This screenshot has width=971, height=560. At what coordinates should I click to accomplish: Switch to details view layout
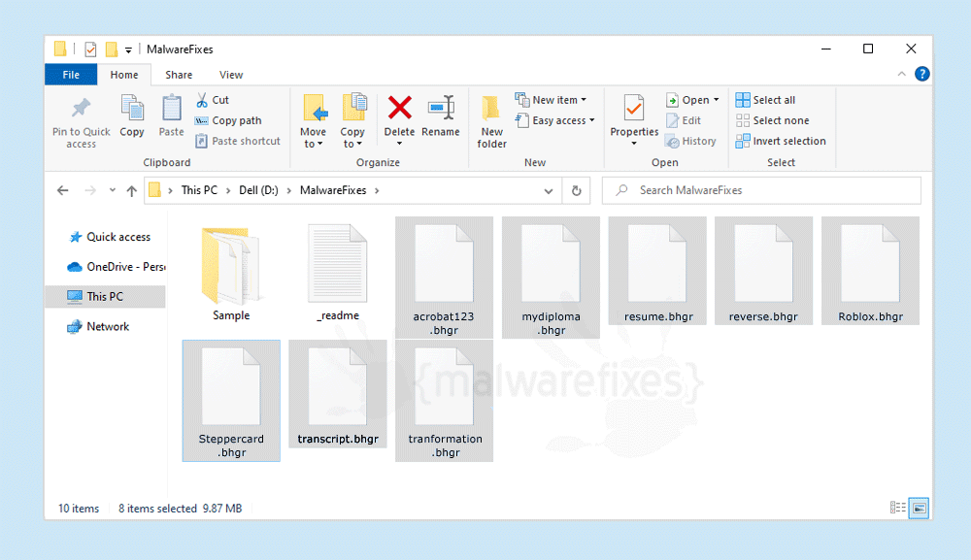pyautogui.click(x=898, y=508)
